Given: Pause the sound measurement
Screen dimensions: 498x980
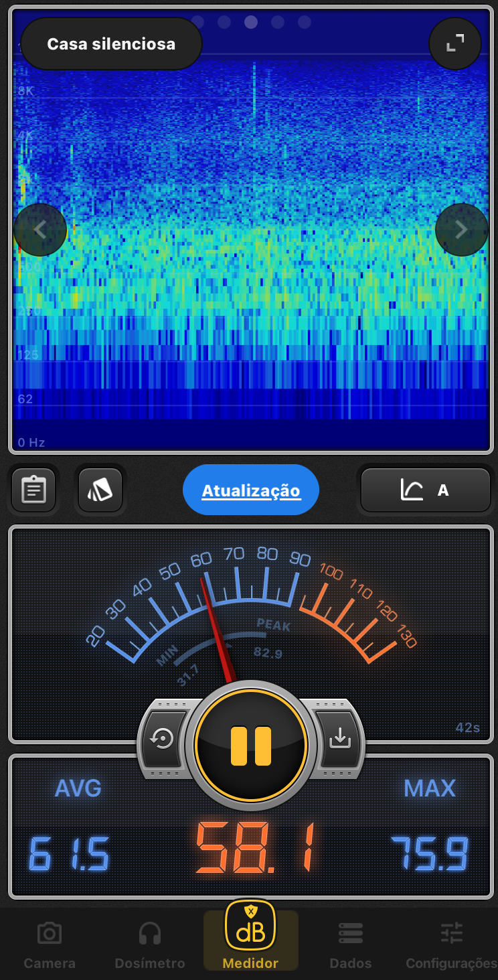Looking at the screenshot, I should coord(251,746).
